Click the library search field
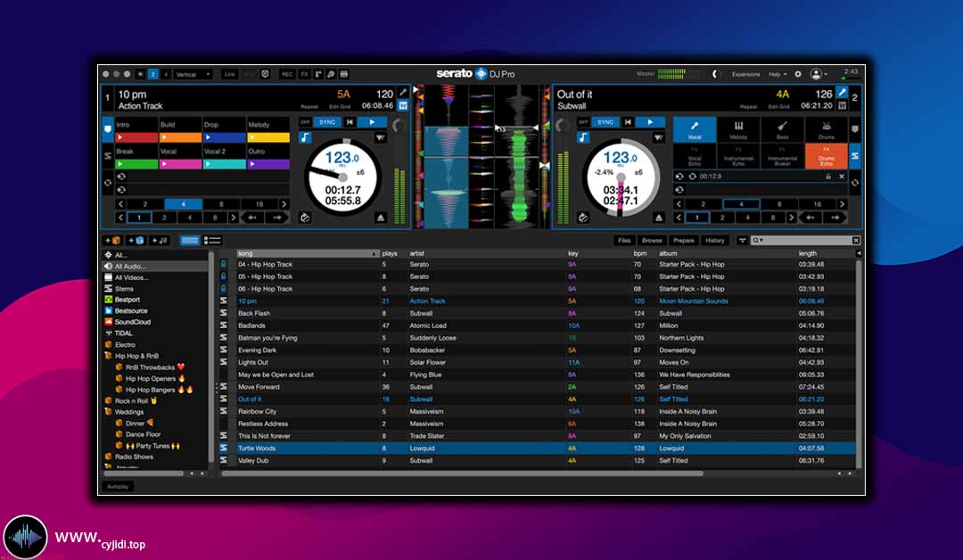Viewport: 963px width, 560px height. [804, 241]
